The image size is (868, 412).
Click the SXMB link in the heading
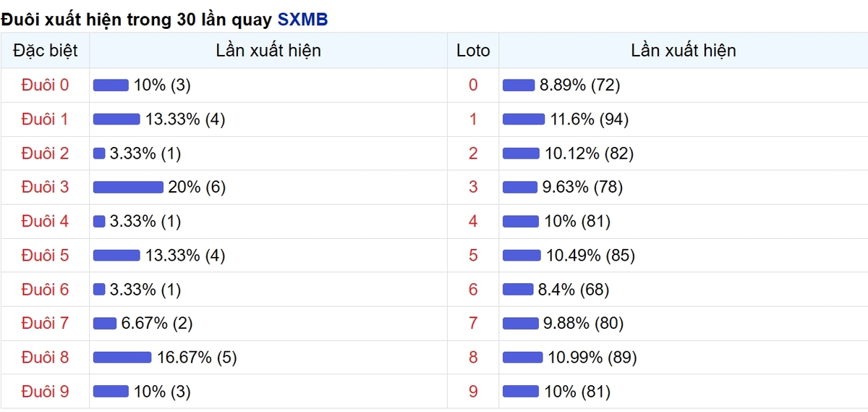pyautogui.click(x=302, y=20)
